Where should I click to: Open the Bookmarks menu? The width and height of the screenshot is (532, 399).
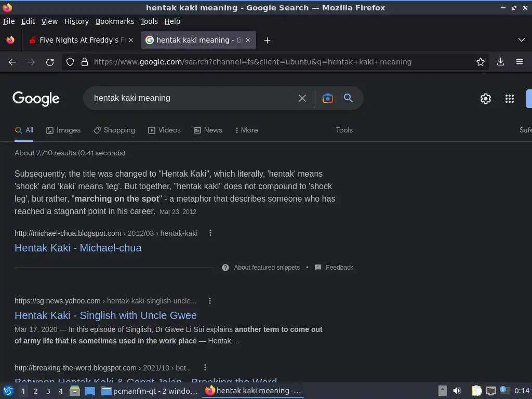(115, 21)
